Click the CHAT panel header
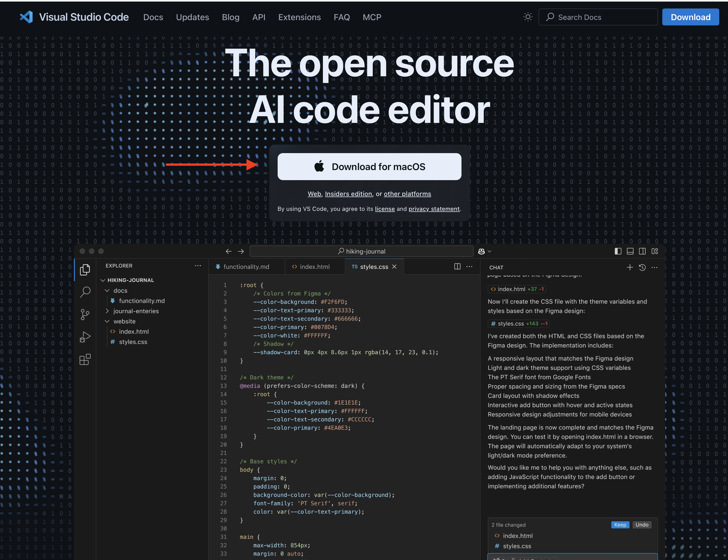The image size is (728, 560). click(x=496, y=267)
